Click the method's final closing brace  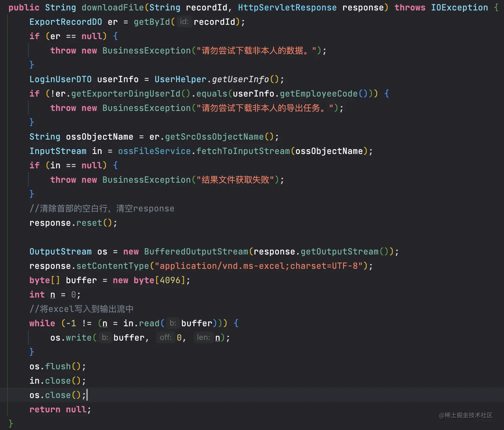pos(11,423)
